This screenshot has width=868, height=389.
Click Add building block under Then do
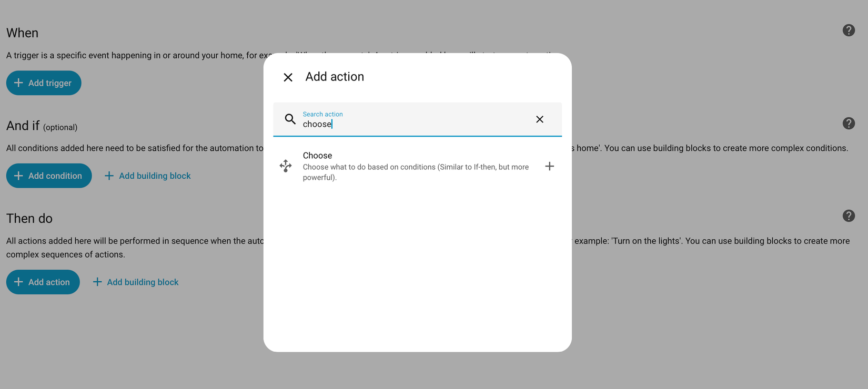(x=136, y=282)
